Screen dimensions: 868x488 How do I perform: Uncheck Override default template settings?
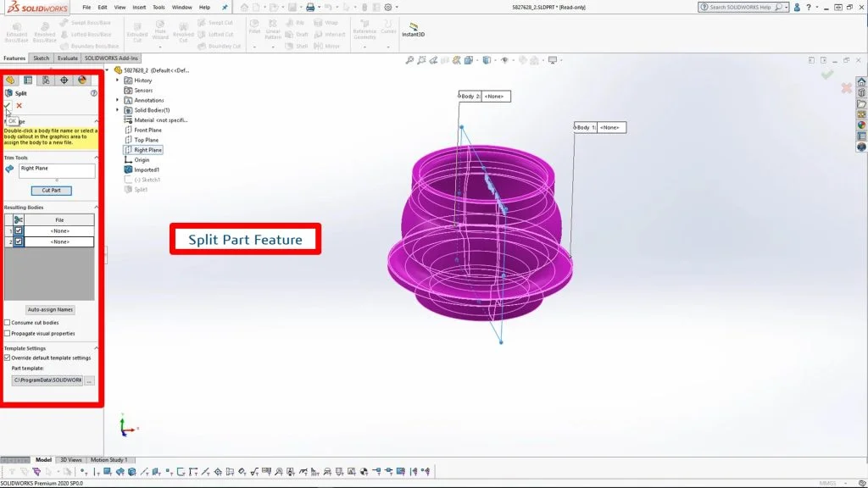pos(8,358)
